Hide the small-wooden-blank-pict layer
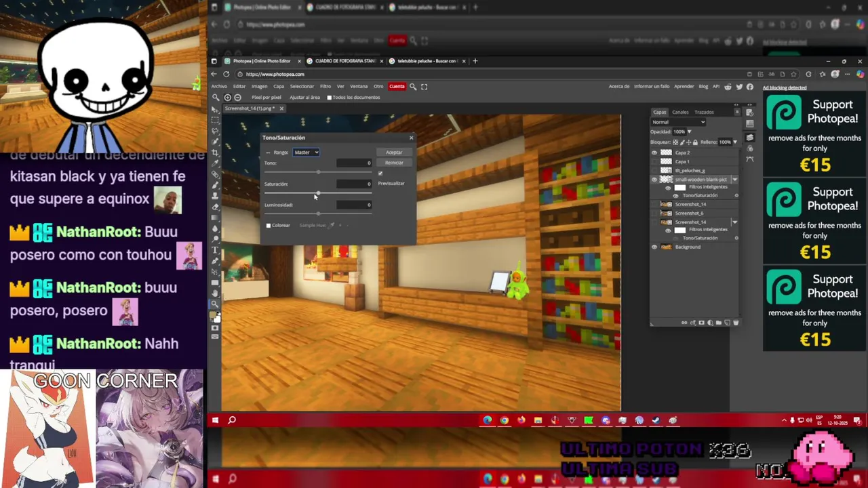 coord(654,180)
